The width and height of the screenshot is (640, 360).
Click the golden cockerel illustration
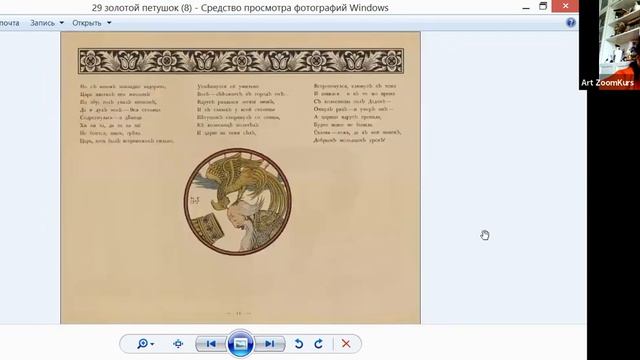click(238, 202)
